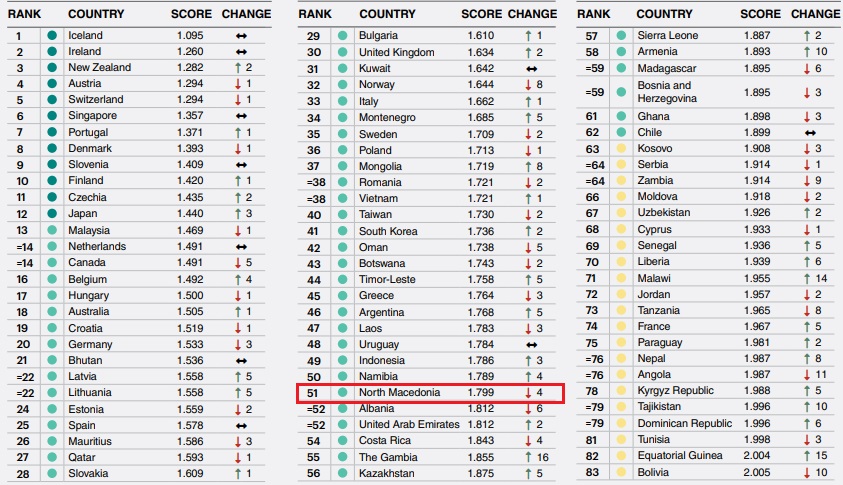The image size is (843, 485).
Task: Click the right table's SCORE header
Action: pyautogui.click(x=760, y=14)
